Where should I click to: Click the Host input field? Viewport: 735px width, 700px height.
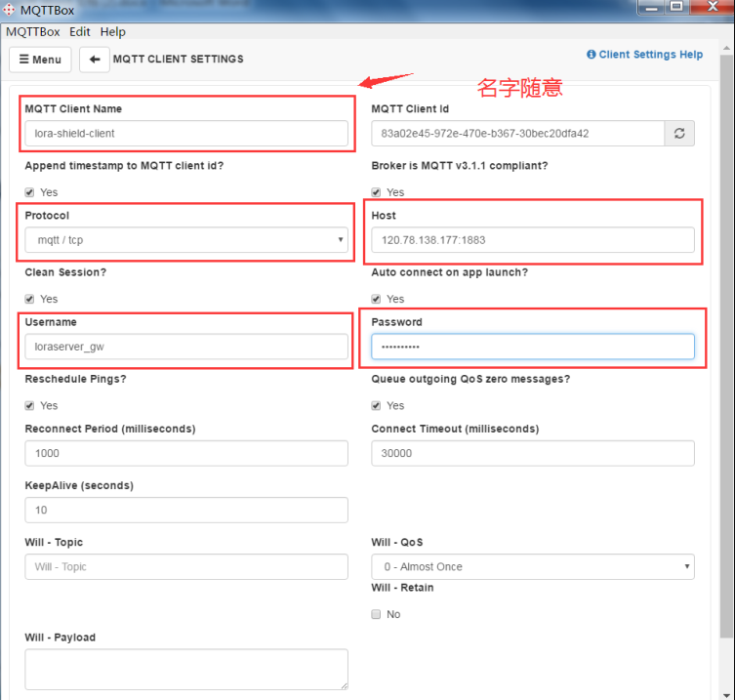click(x=533, y=240)
